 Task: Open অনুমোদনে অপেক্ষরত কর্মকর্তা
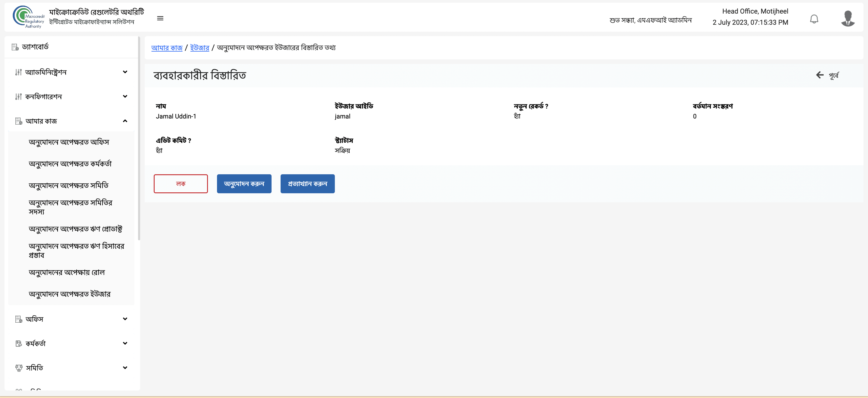click(70, 164)
